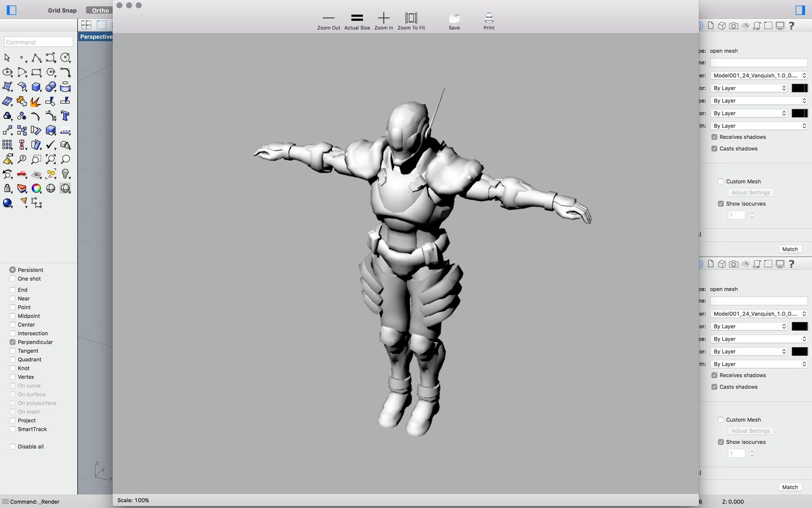Click Zoom Out in render window
The width and height of the screenshot is (812, 508).
click(x=329, y=22)
